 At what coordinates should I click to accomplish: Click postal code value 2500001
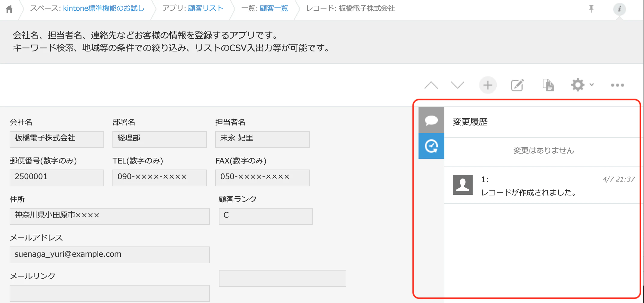point(57,178)
